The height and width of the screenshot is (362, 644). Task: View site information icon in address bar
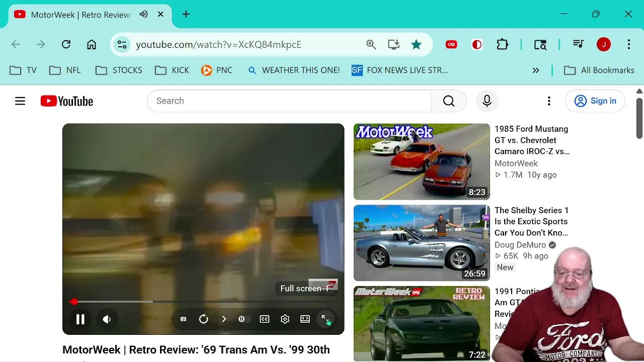click(x=122, y=45)
